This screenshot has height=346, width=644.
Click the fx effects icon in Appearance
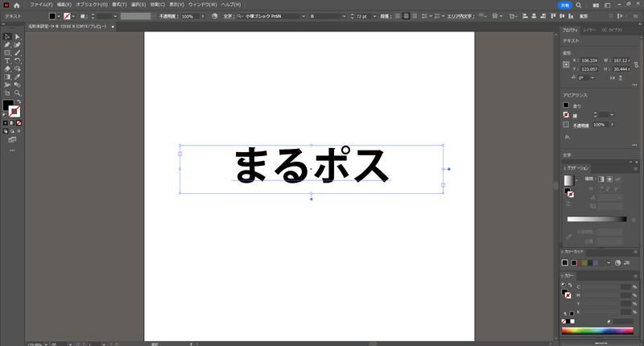567,137
